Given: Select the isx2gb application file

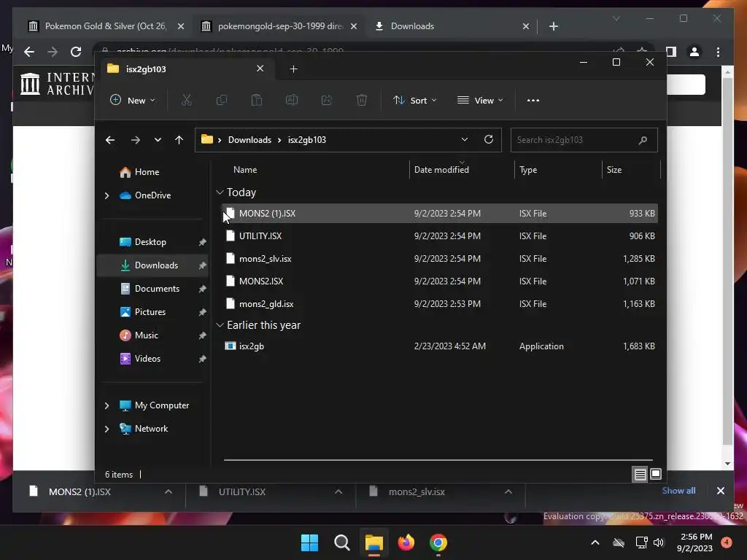Looking at the screenshot, I should (x=439, y=346).
